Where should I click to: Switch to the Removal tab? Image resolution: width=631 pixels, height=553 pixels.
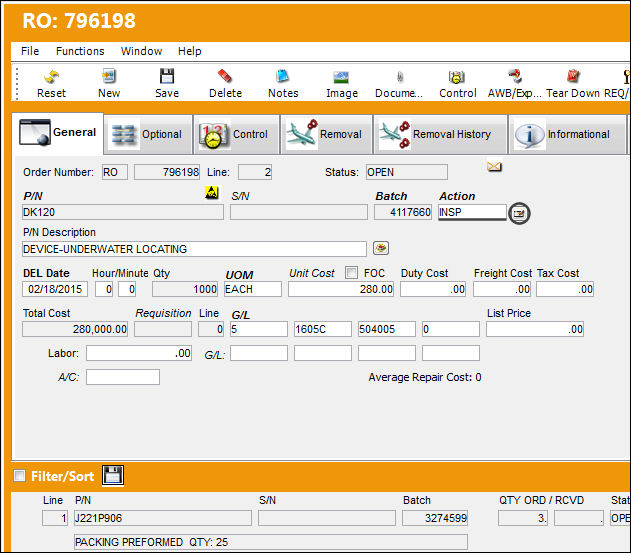[x=326, y=134]
